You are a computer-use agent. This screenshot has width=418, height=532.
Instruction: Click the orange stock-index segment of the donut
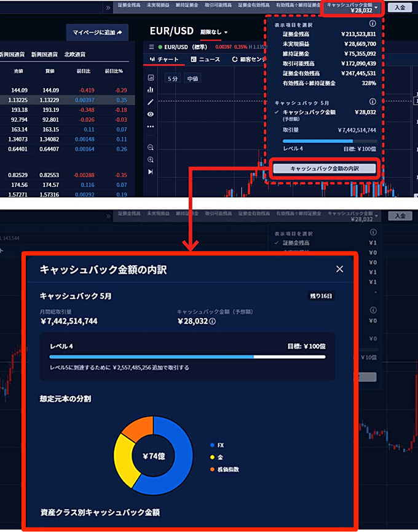point(140,428)
